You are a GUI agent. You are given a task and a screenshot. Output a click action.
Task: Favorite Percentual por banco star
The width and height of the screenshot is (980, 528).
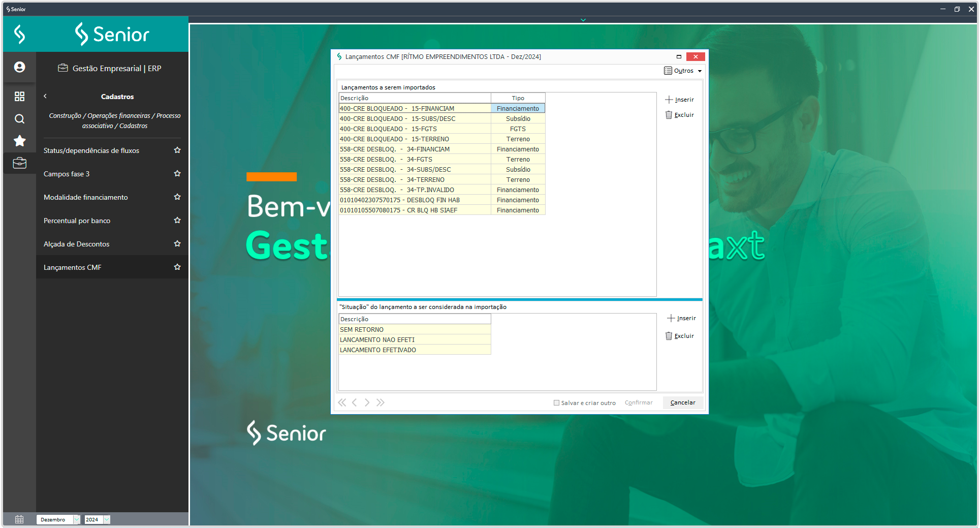tap(177, 220)
